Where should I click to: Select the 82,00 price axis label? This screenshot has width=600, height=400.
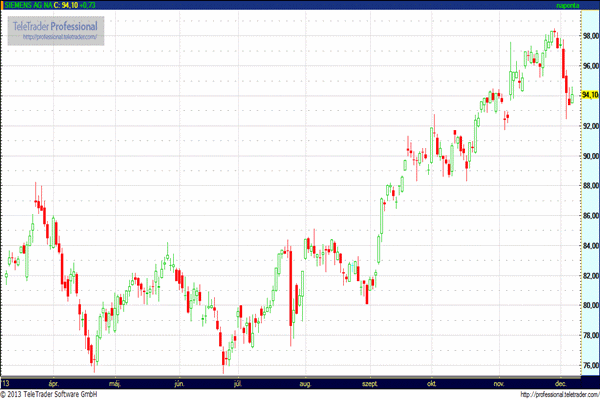coord(590,276)
